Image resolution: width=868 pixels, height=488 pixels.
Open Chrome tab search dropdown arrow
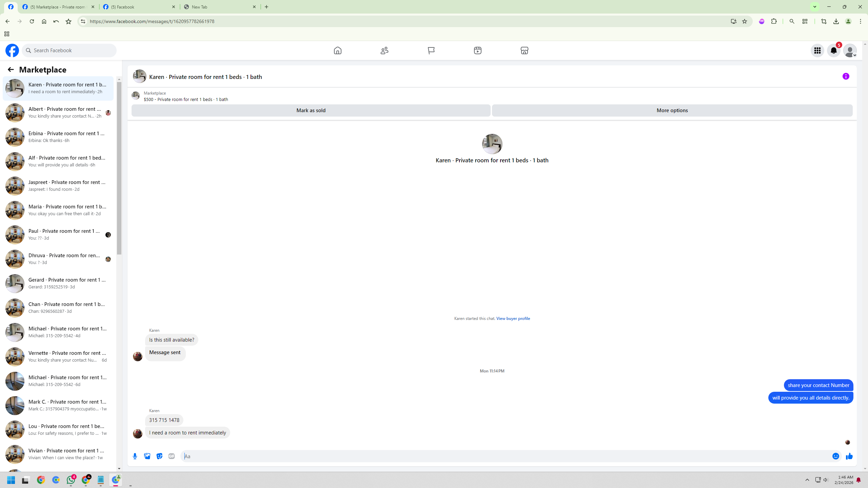pos(814,7)
